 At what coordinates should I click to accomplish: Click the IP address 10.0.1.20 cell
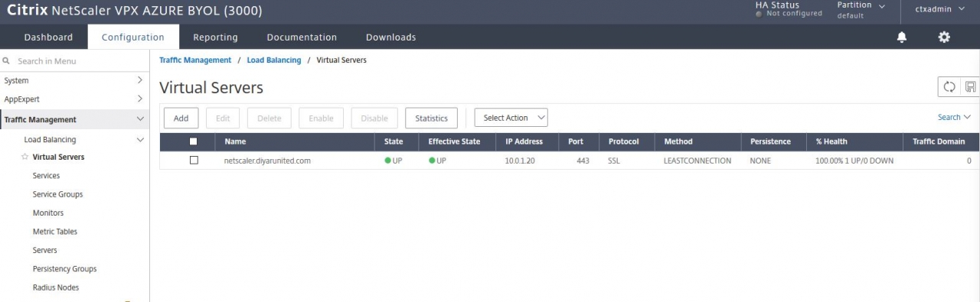(520, 161)
